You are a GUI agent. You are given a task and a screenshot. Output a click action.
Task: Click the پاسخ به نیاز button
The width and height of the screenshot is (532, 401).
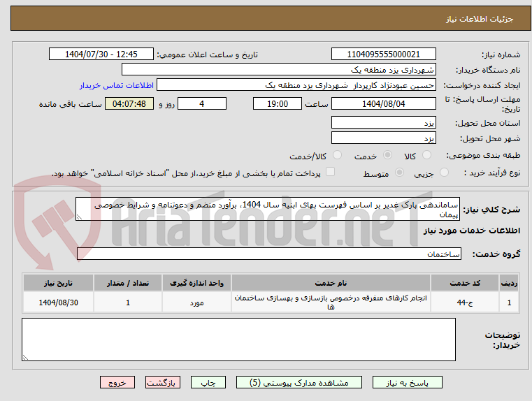click(x=407, y=382)
